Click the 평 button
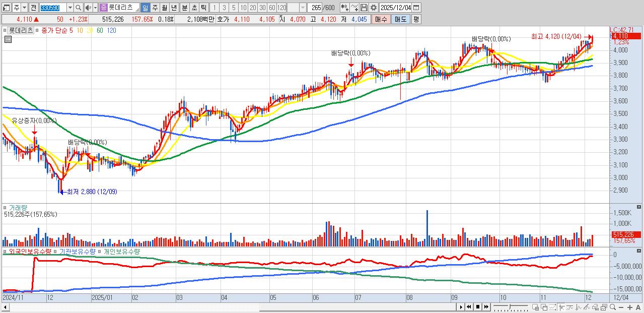This screenshot has height=313, width=644. coord(416,19)
